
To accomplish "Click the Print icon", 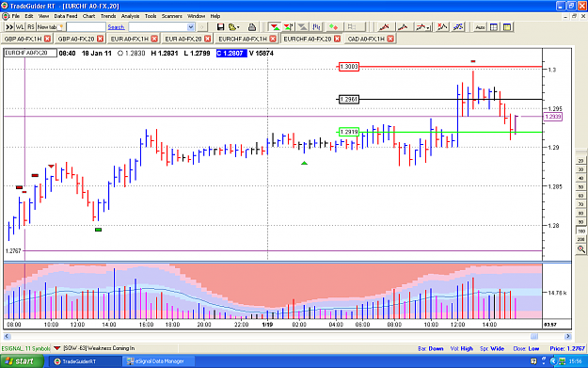I will point(252,27).
